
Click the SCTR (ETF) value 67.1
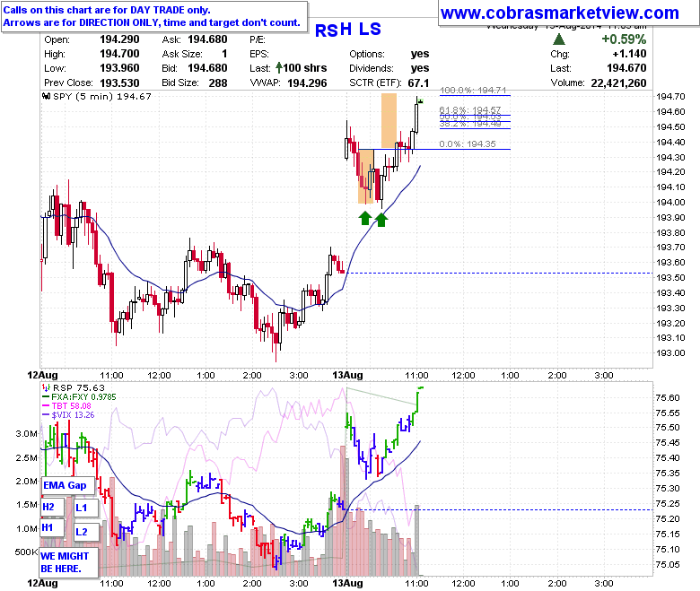click(418, 83)
